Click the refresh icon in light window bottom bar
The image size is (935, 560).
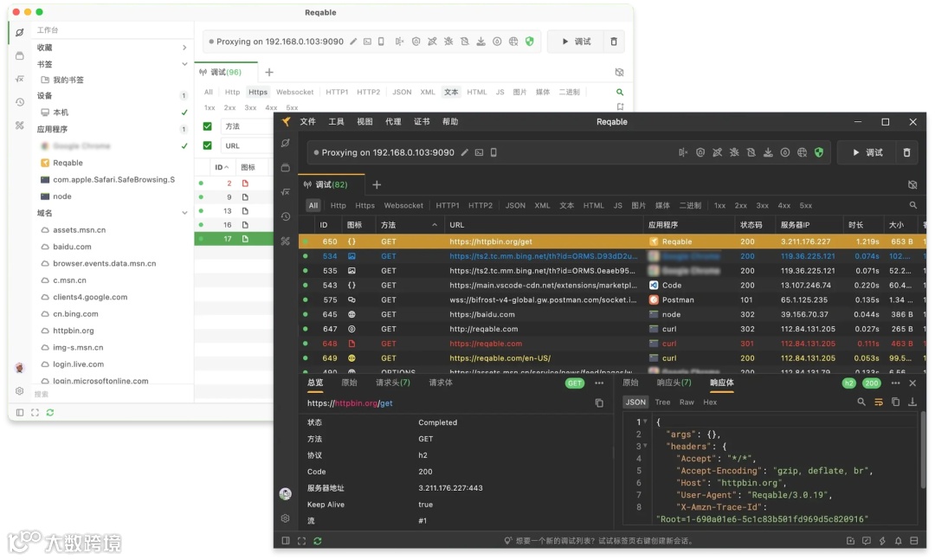pos(50,412)
